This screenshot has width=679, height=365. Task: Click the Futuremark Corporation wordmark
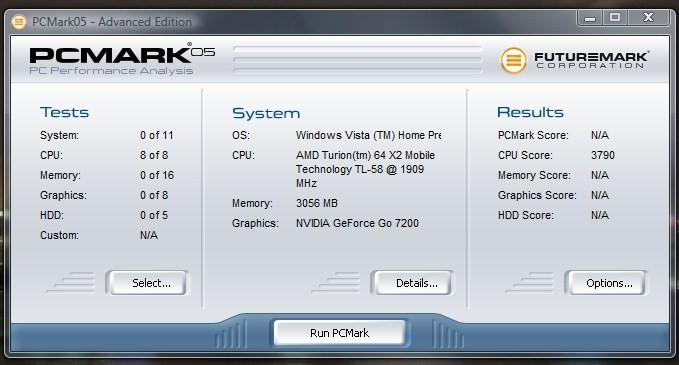click(591, 60)
